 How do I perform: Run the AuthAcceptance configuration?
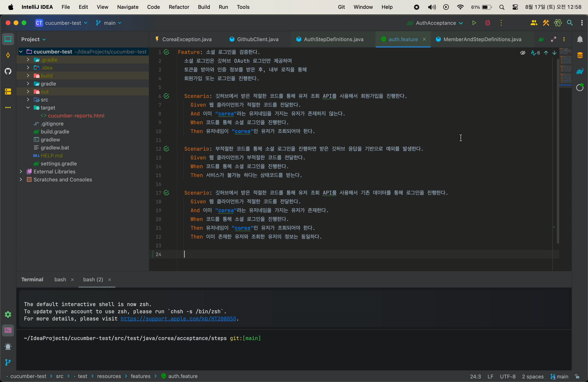pyautogui.click(x=474, y=23)
